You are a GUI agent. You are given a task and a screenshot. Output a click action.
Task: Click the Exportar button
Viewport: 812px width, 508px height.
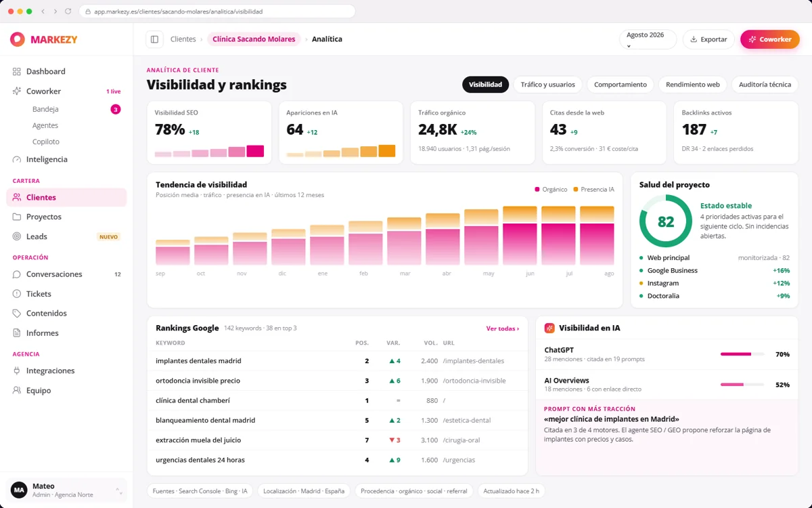[x=708, y=39]
